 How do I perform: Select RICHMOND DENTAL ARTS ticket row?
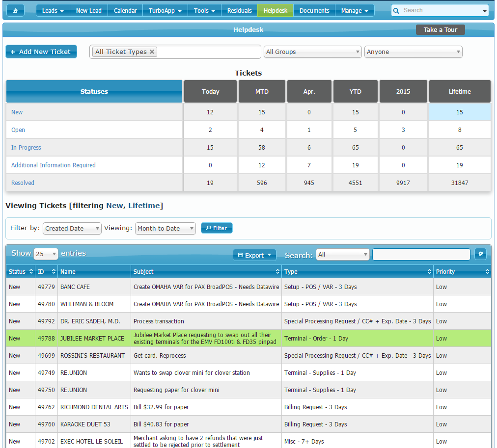click(x=248, y=407)
